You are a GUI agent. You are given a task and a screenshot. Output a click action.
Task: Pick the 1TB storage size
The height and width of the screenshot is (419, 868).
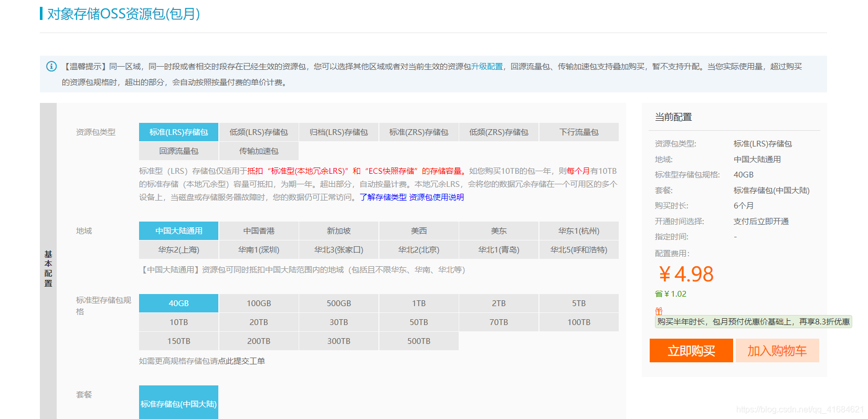(419, 303)
